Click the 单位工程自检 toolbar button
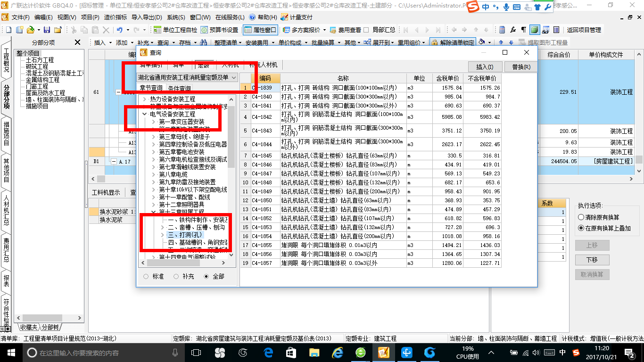644x362 pixels. (x=175, y=30)
